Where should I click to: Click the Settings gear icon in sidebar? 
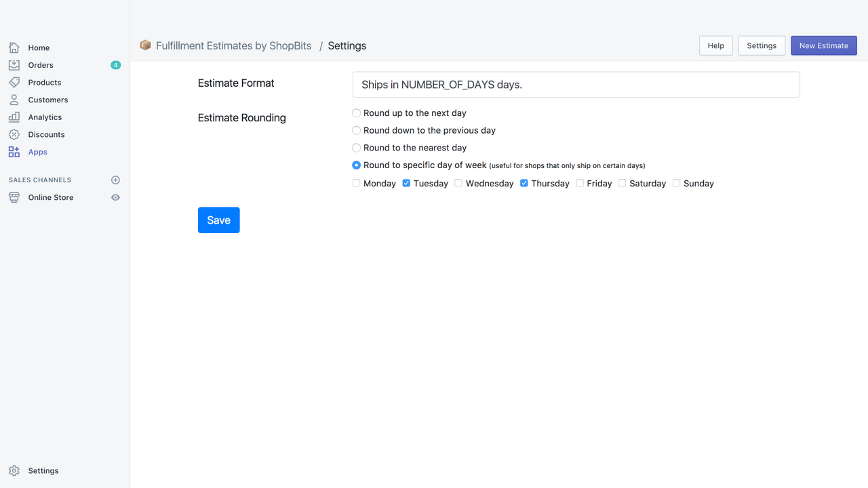pos(14,470)
